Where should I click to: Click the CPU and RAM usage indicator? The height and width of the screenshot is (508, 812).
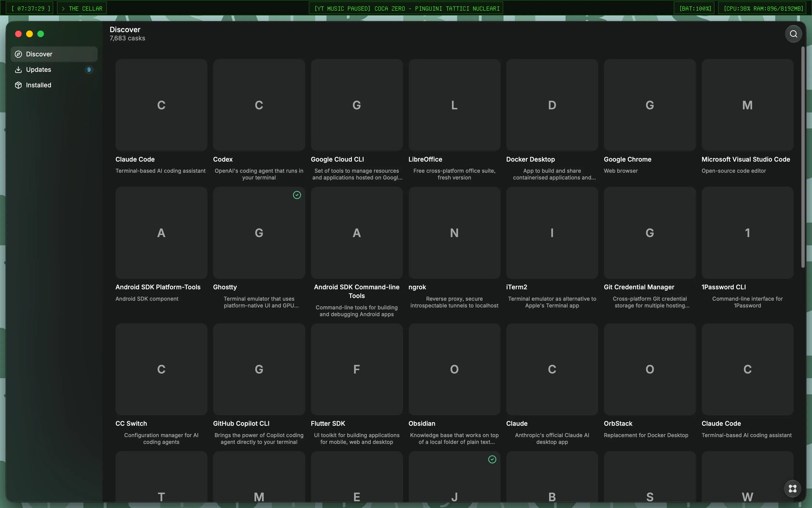pyautogui.click(x=762, y=8)
